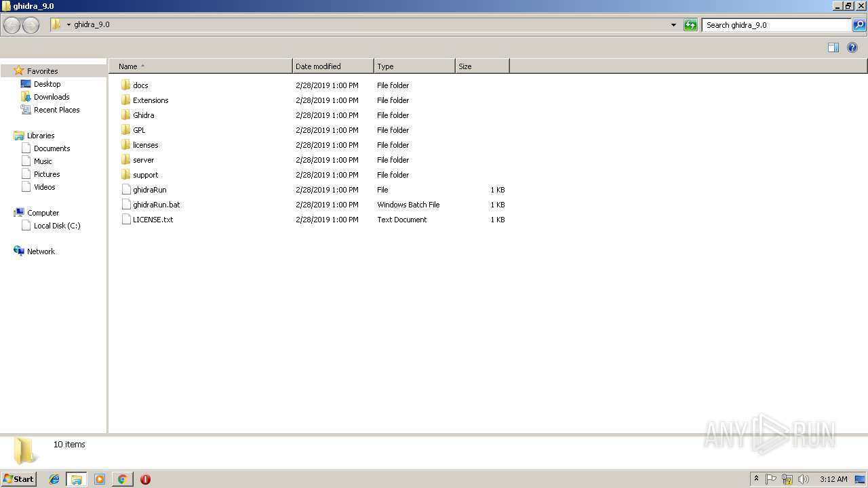Select the docs folder icon
Image resolution: width=868 pixels, height=488 pixels.
point(125,85)
